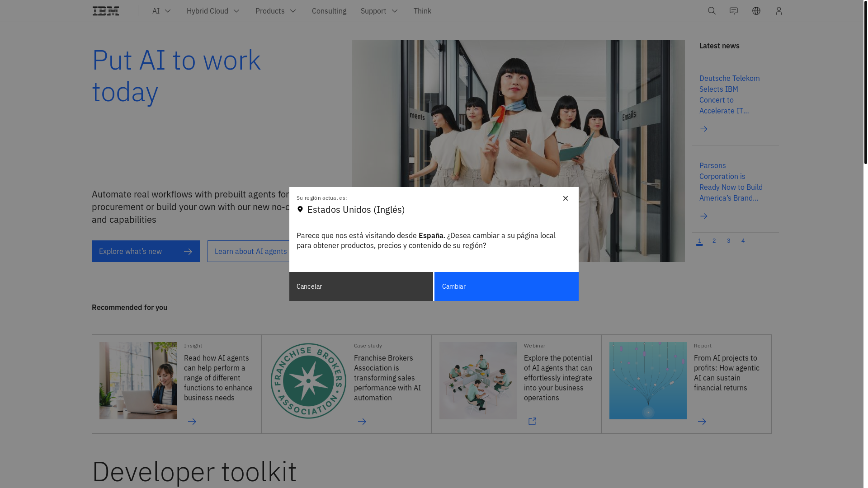Select news page 1
The image size is (868, 488).
699,241
